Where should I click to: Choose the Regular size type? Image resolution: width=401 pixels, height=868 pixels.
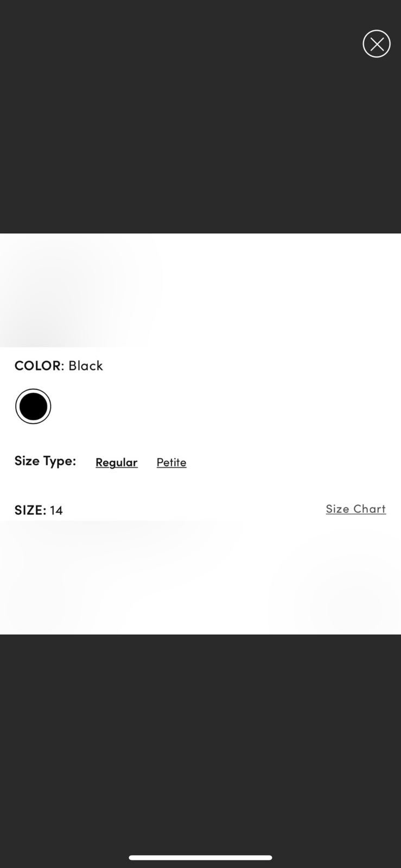117,462
